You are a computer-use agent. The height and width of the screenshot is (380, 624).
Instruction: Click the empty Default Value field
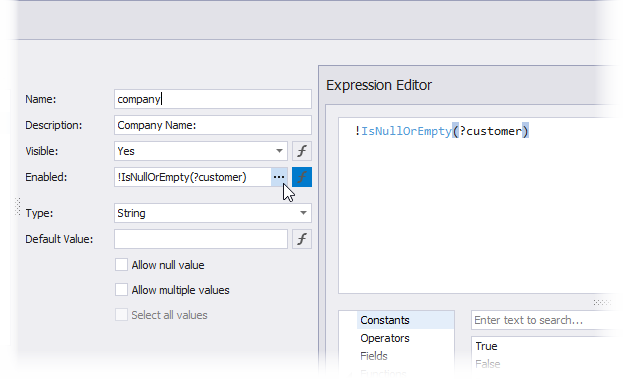pyautogui.click(x=201, y=239)
